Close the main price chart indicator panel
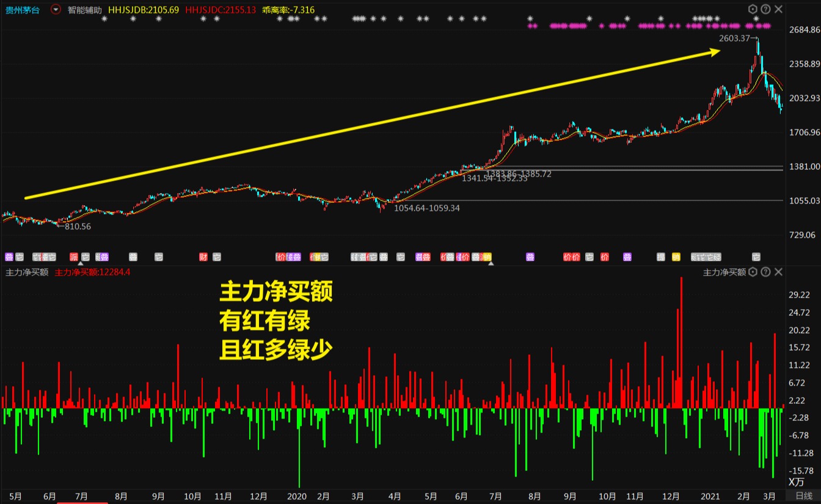Image resolution: width=821 pixels, height=504 pixels. tap(778, 9)
